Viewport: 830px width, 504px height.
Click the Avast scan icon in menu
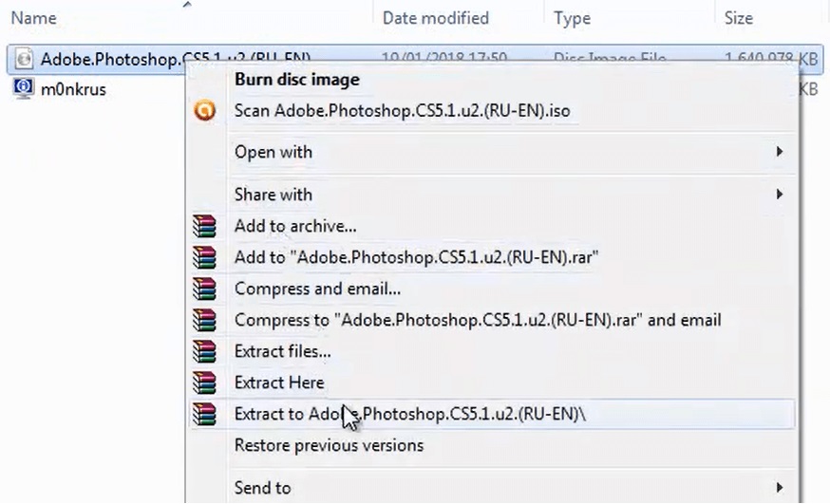tap(205, 110)
